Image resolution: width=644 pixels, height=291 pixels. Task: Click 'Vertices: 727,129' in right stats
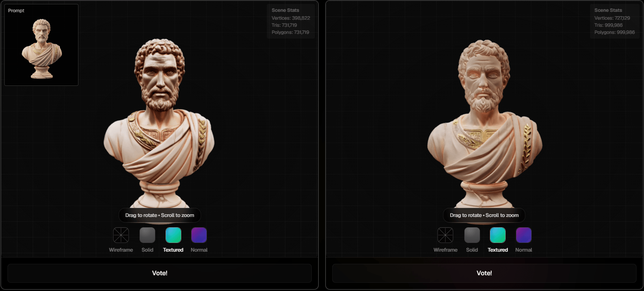click(612, 18)
